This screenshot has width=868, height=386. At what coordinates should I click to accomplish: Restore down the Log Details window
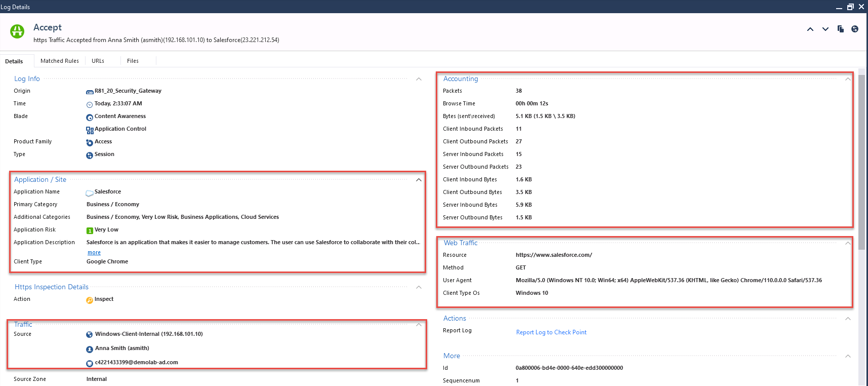point(850,7)
